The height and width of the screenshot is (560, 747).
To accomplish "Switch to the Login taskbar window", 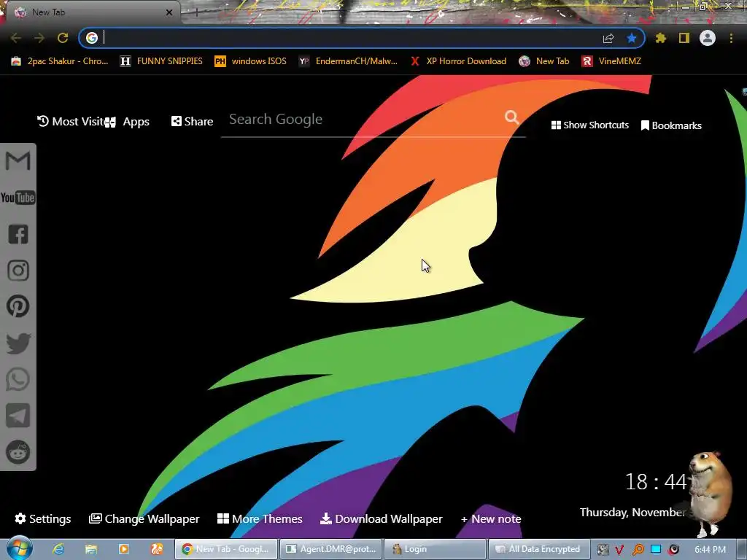I will 435,549.
